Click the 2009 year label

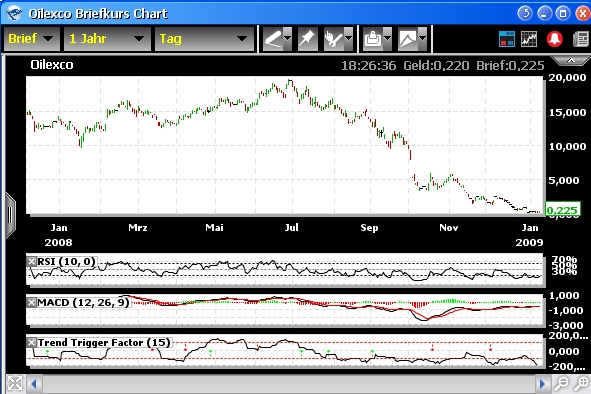529,242
